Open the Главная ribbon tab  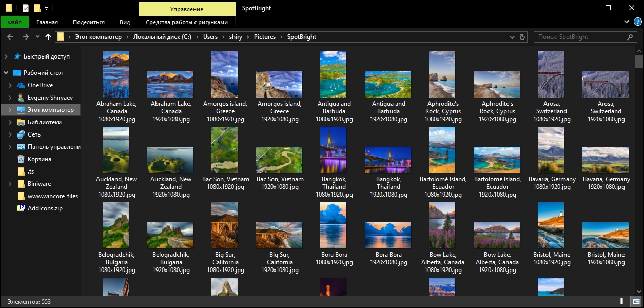47,22
